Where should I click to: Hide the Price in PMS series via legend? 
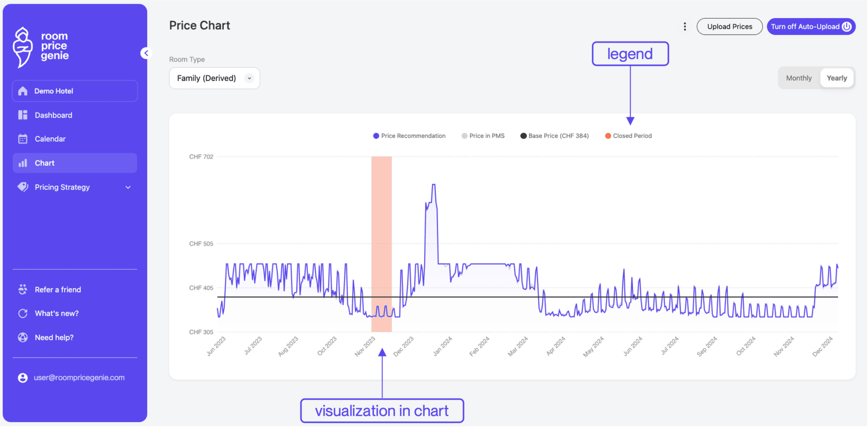[x=483, y=136]
